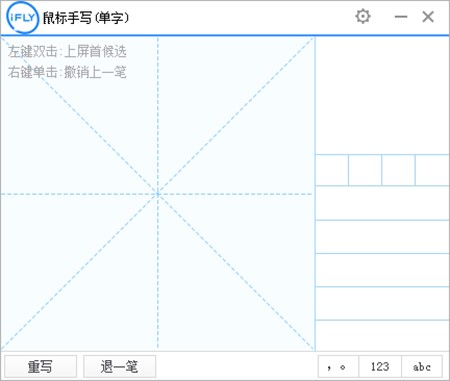This screenshot has width=450, height=381.
Task: Click 退一笔 to undo last stroke
Action: point(119,366)
